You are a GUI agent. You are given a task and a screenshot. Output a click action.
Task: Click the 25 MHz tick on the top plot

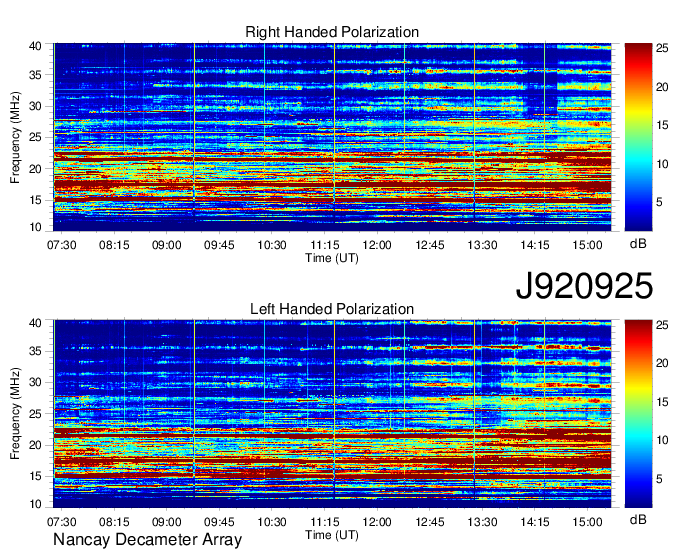(36, 137)
